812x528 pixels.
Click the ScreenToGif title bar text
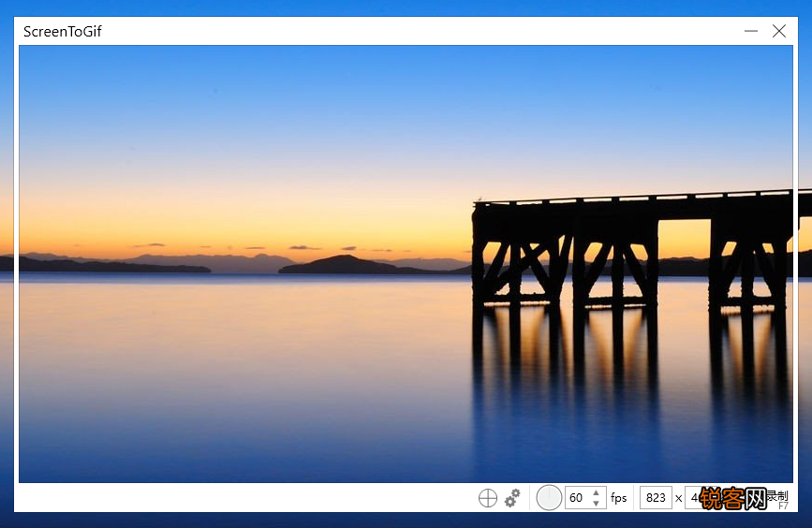[x=63, y=32]
